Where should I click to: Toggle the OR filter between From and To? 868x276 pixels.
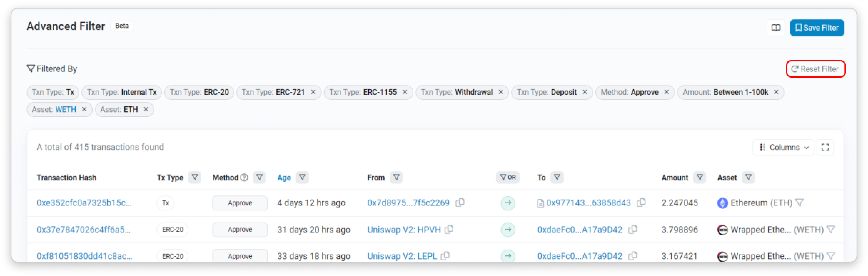click(x=508, y=177)
